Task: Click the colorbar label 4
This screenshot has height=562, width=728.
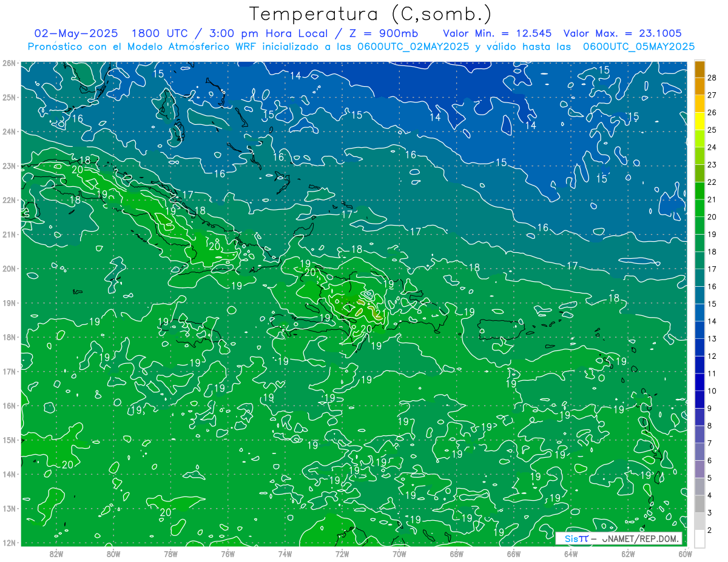Action: (x=710, y=495)
